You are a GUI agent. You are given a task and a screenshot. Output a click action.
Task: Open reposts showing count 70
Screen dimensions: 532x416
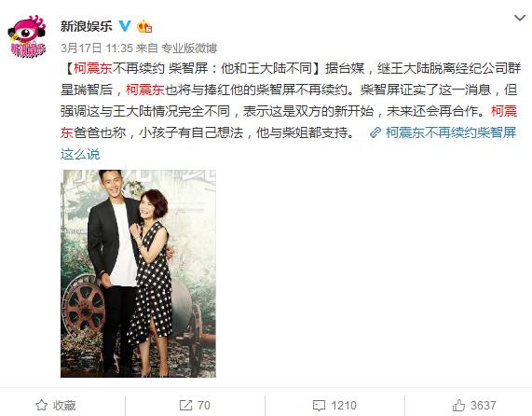[203, 405]
